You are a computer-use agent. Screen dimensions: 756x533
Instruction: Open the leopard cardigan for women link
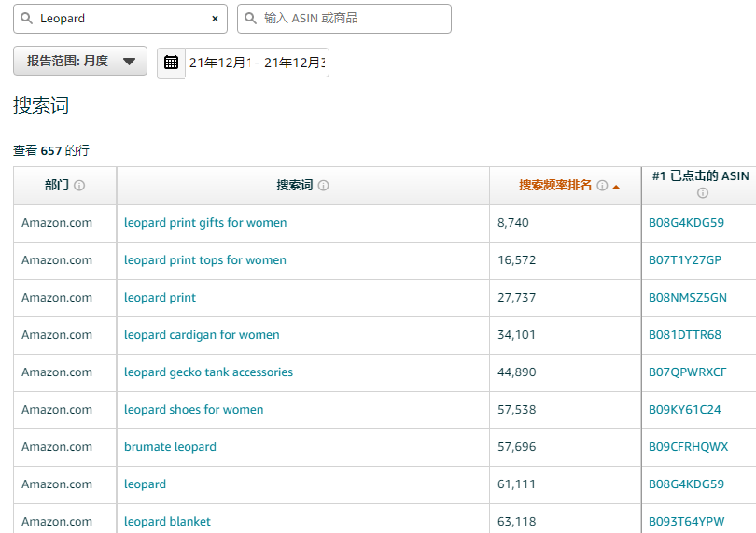point(202,335)
